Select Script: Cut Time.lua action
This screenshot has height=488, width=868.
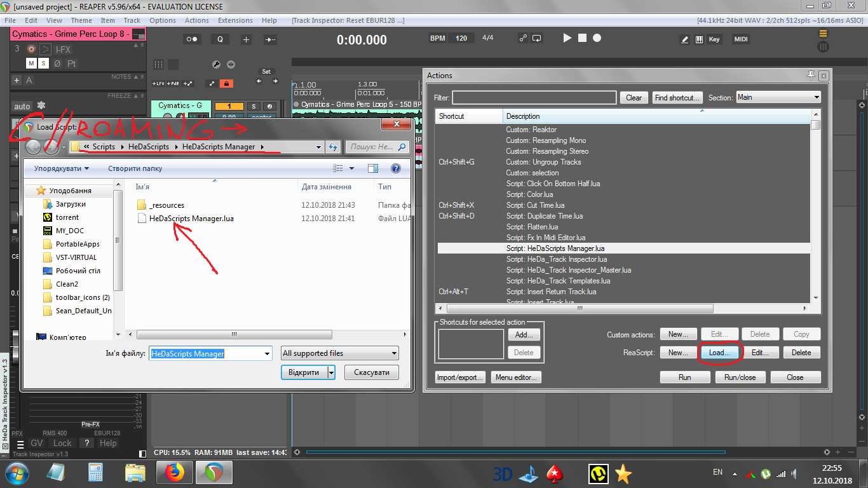pyautogui.click(x=535, y=205)
